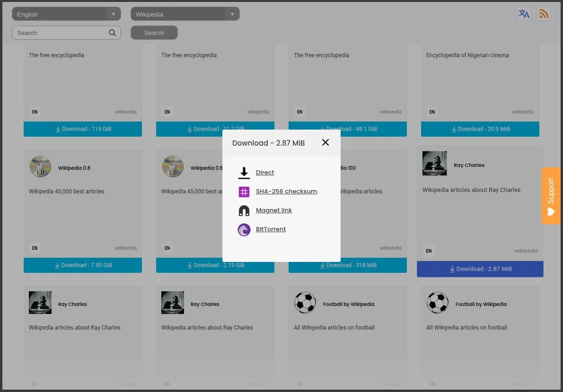Click wikipedia tag on highlighted Ray Charles card

click(x=526, y=251)
